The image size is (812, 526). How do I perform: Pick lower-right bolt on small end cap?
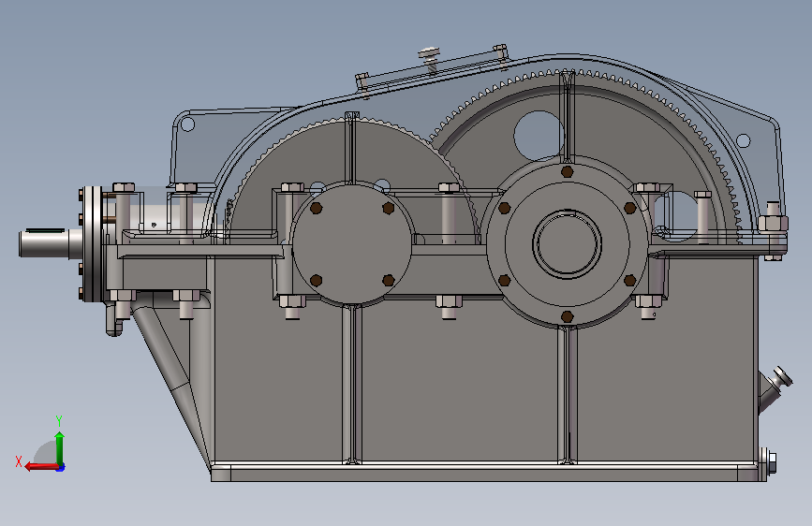coord(389,281)
